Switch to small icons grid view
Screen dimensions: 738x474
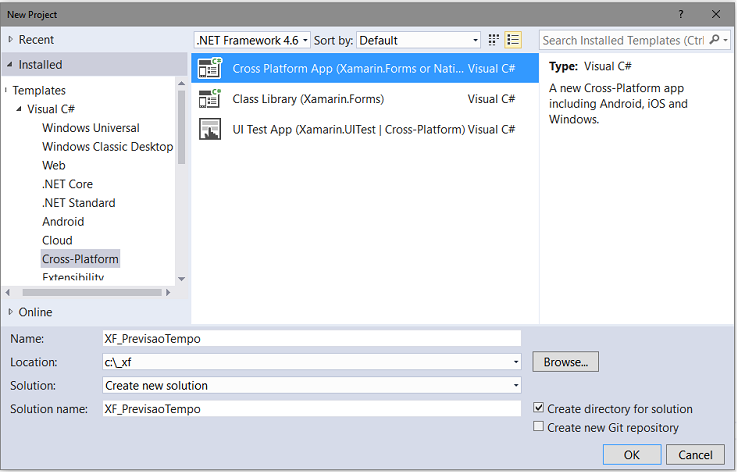493,40
